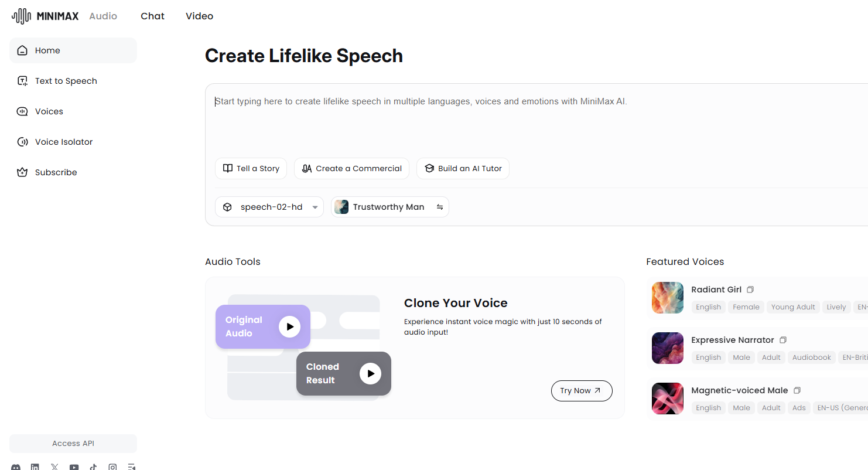Click the Instagram icon in sidebar footer
Screen dimensions: 868x470
coord(112,467)
